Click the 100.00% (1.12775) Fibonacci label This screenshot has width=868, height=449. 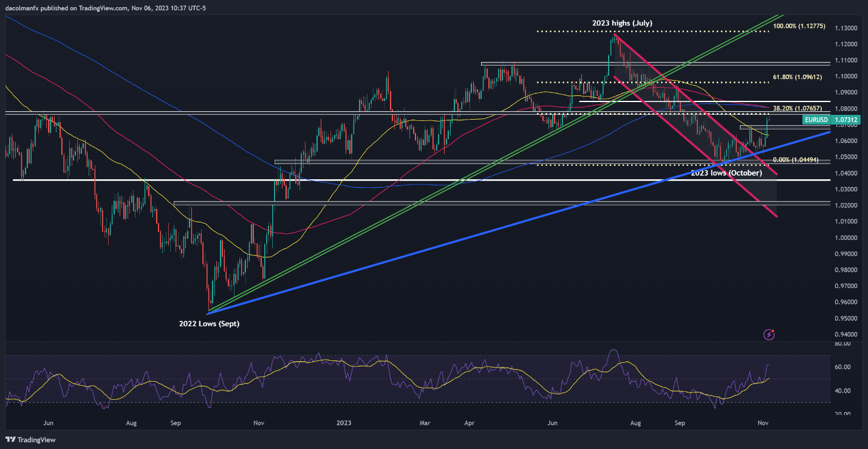(799, 27)
